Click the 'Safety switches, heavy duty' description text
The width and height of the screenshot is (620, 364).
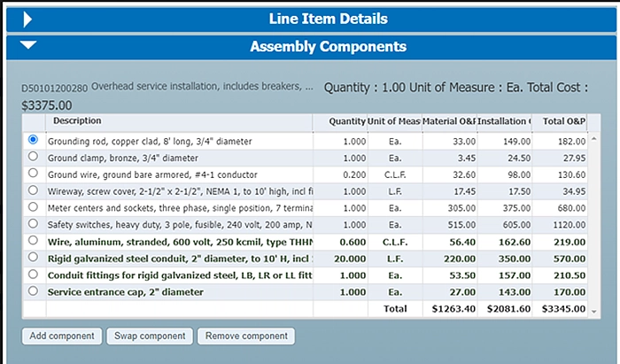coord(180,225)
